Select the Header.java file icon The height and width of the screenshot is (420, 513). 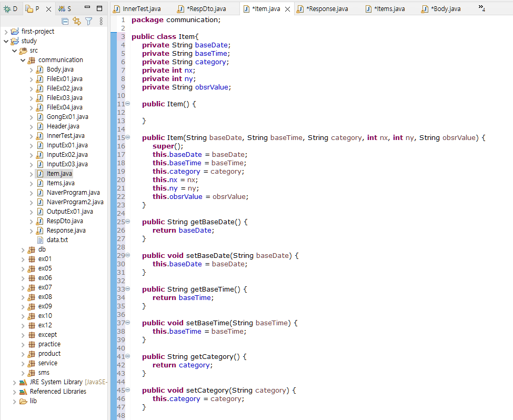point(40,126)
